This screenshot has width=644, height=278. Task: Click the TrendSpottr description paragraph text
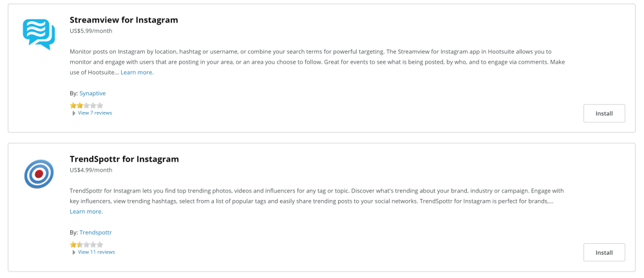tap(317, 201)
